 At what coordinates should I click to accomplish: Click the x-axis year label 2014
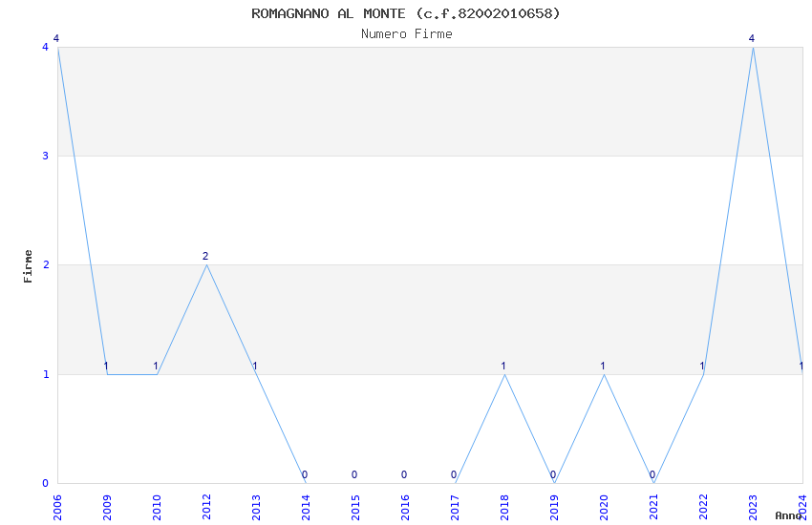point(306,508)
